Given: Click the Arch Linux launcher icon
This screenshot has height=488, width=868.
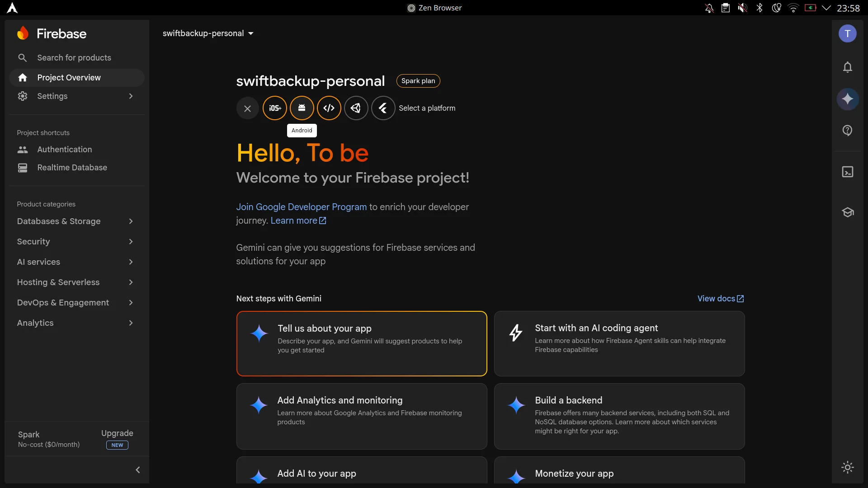Looking at the screenshot, I should pyautogui.click(x=12, y=8).
